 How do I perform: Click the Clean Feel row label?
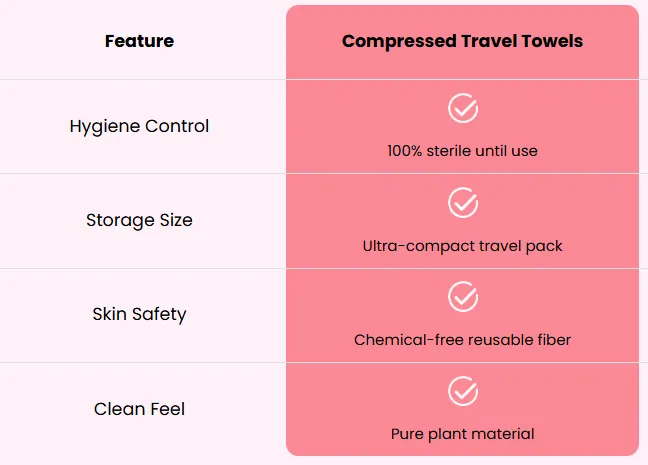coord(139,409)
